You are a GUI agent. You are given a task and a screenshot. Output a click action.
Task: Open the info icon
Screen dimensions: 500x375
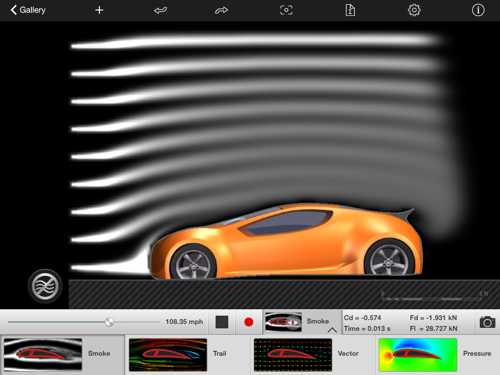pyautogui.click(x=478, y=10)
